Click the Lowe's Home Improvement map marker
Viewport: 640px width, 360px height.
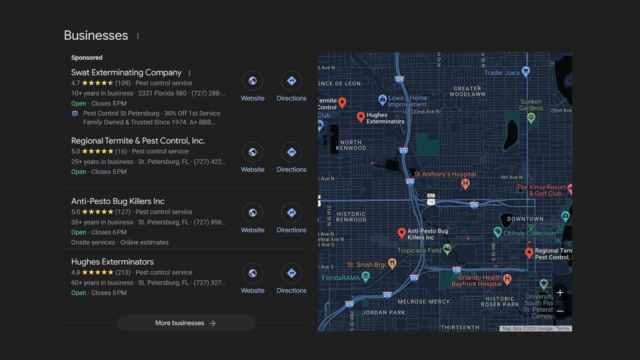click(x=382, y=99)
